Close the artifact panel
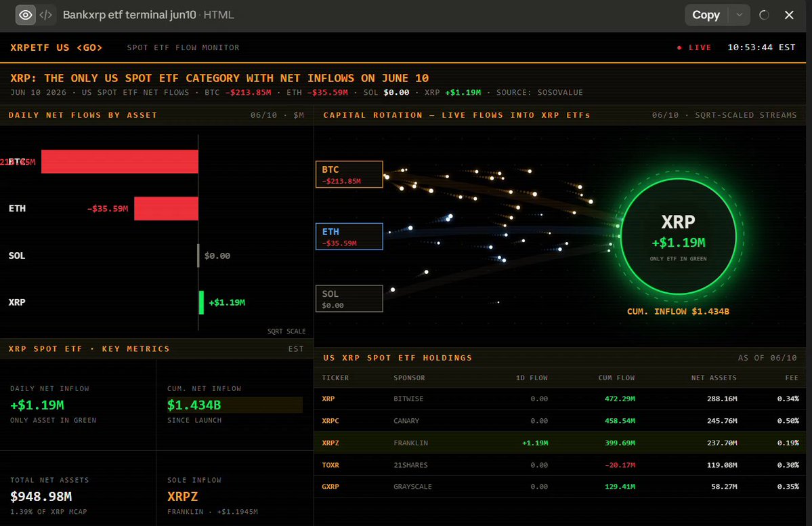 coord(789,15)
